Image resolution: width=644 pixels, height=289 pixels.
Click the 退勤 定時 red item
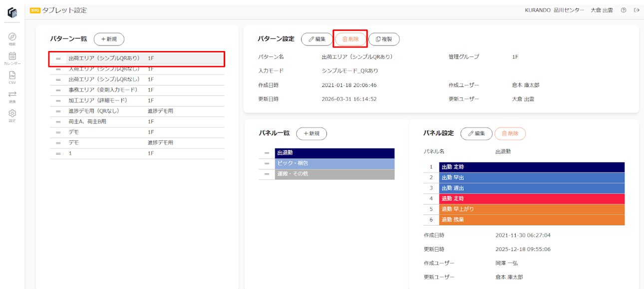tap(532, 198)
